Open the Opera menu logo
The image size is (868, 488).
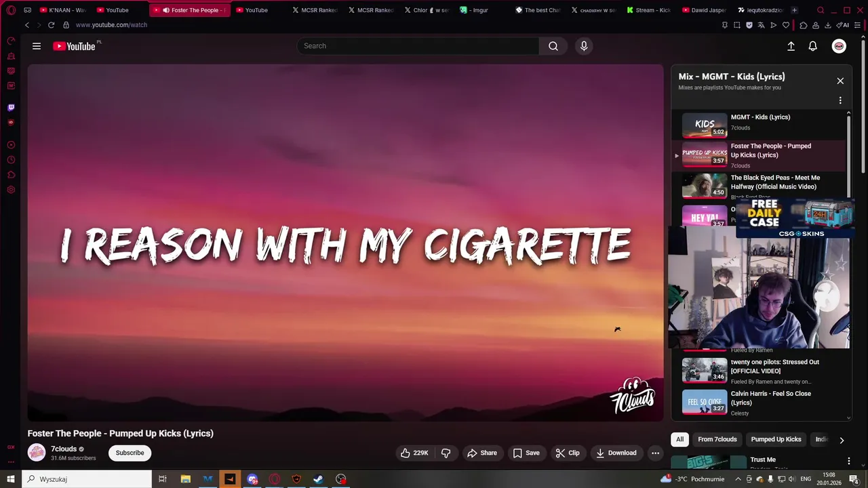click(x=11, y=10)
